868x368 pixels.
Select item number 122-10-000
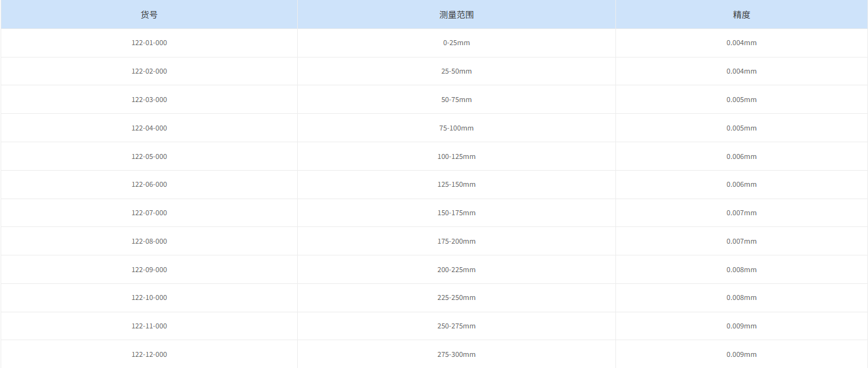149,297
